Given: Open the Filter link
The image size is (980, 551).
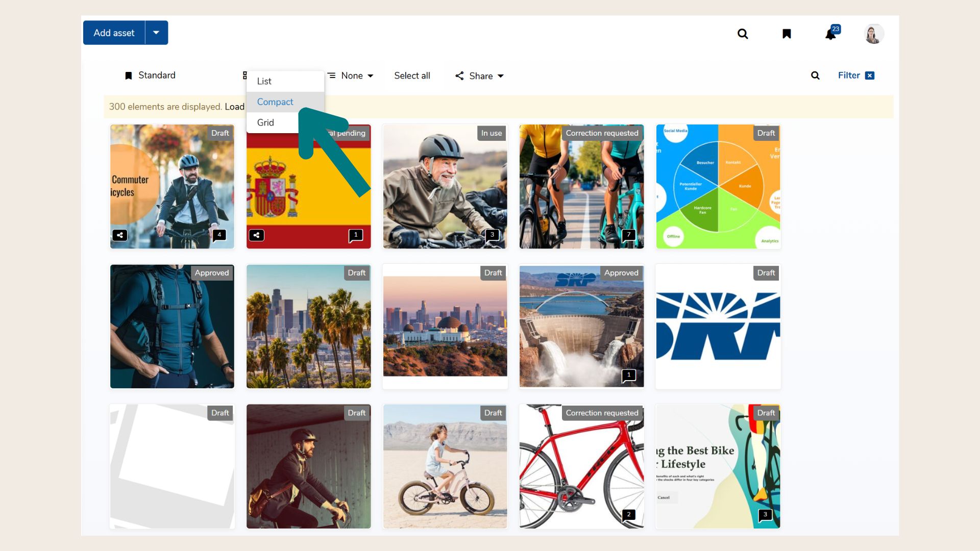Looking at the screenshot, I should [849, 76].
